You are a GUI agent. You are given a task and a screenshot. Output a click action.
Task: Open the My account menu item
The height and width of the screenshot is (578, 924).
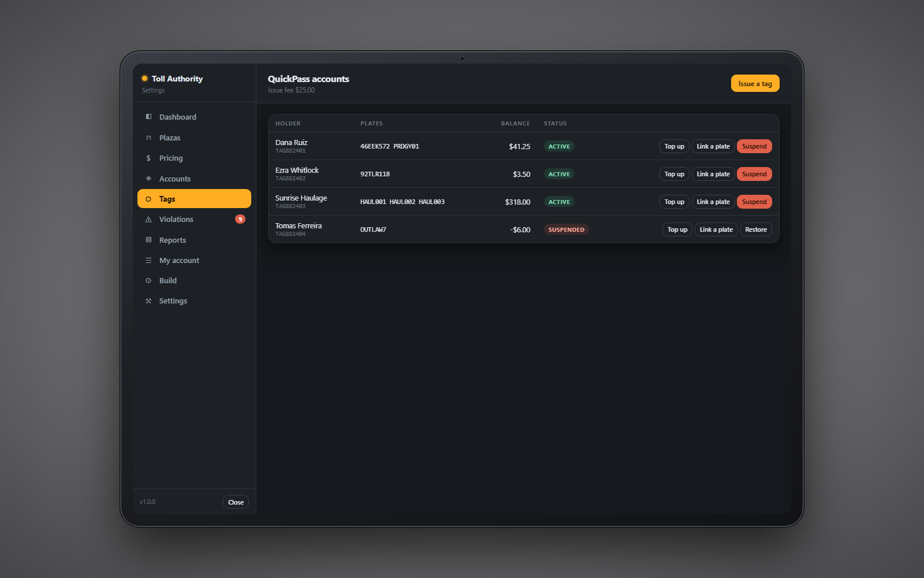click(194, 260)
